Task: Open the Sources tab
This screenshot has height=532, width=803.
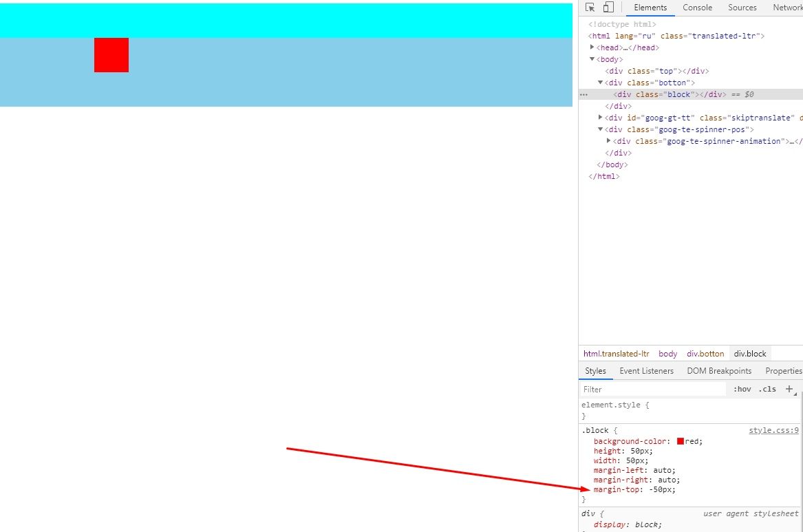Action: (742, 8)
